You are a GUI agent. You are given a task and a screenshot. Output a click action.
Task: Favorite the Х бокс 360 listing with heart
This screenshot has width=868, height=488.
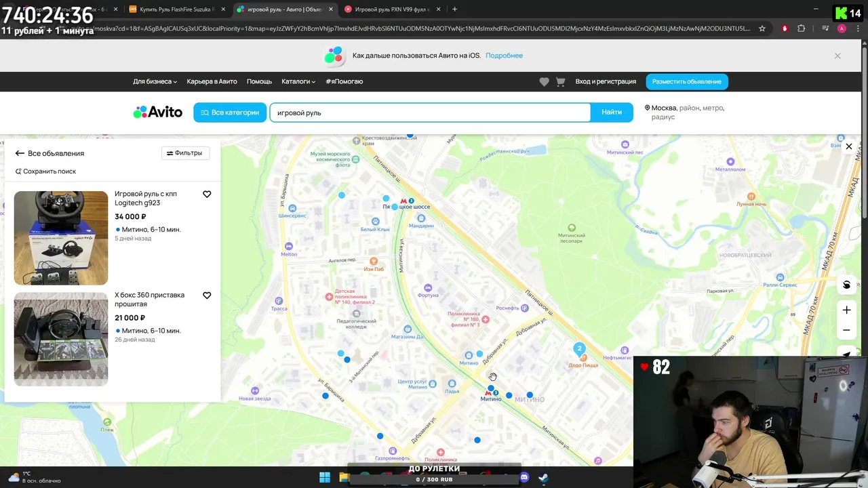pyautogui.click(x=207, y=296)
